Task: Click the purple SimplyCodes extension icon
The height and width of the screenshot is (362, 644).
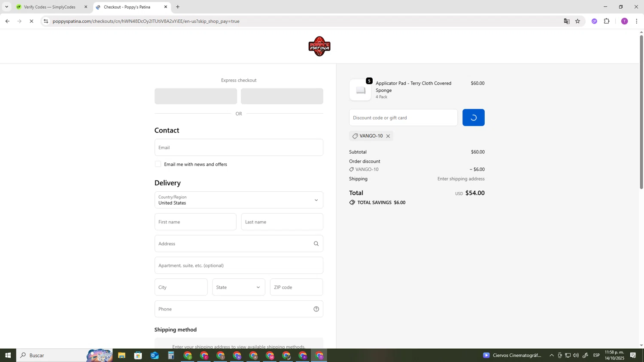Action: point(594,21)
